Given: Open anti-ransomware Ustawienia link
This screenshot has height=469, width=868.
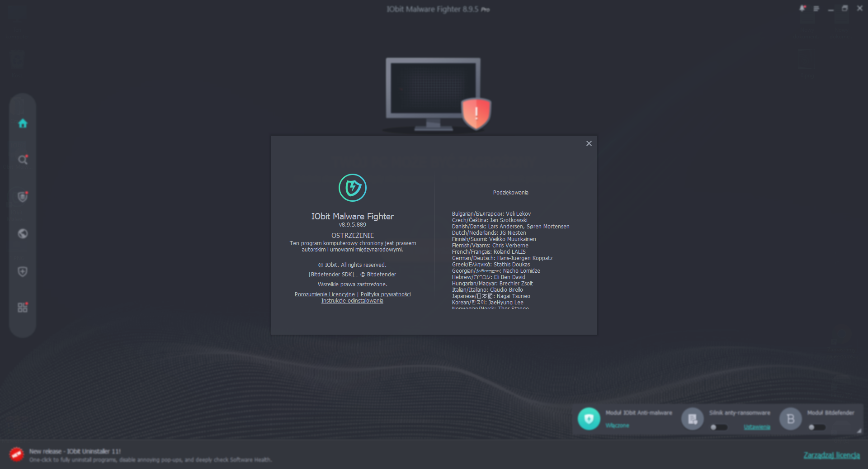Looking at the screenshot, I should (757, 427).
